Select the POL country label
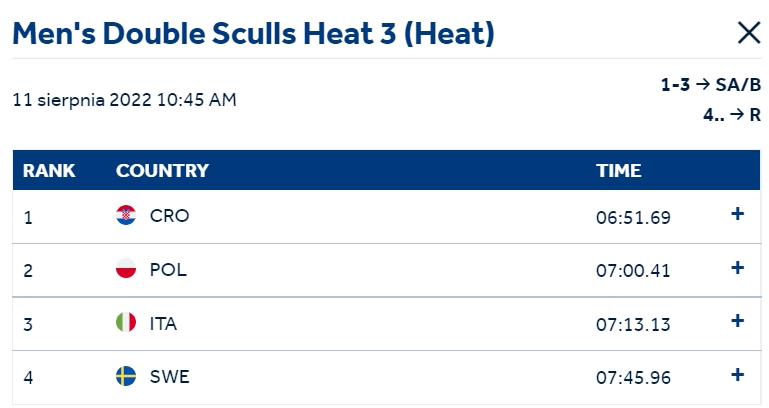Image resolution: width=769 pixels, height=408 pixels. click(x=168, y=270)
